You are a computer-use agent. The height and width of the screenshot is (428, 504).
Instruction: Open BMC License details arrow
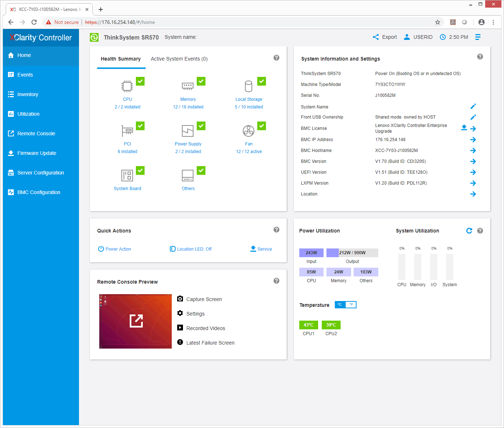tap(473, 129)
